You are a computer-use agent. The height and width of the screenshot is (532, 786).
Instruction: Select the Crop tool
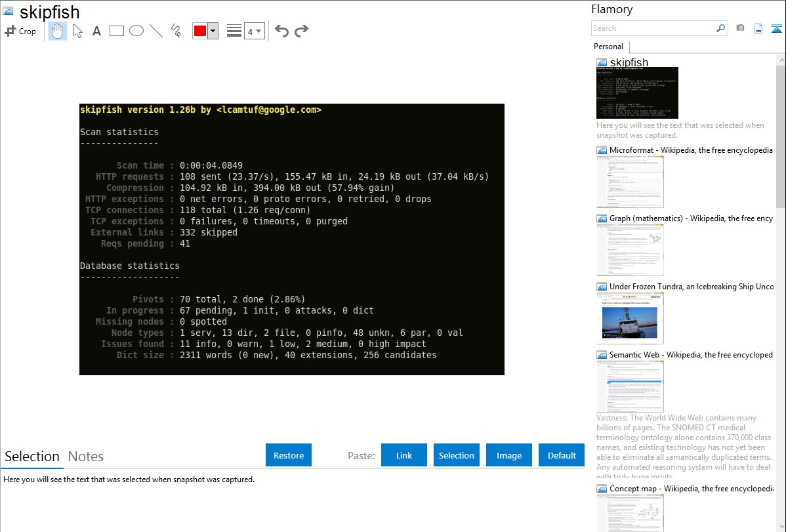click(20, 31)
